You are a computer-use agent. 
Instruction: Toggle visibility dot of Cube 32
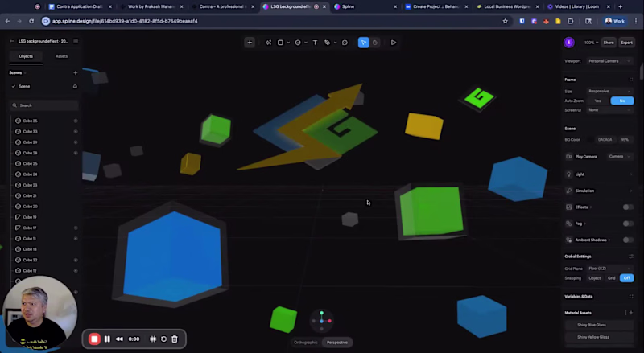click(76, 260)
